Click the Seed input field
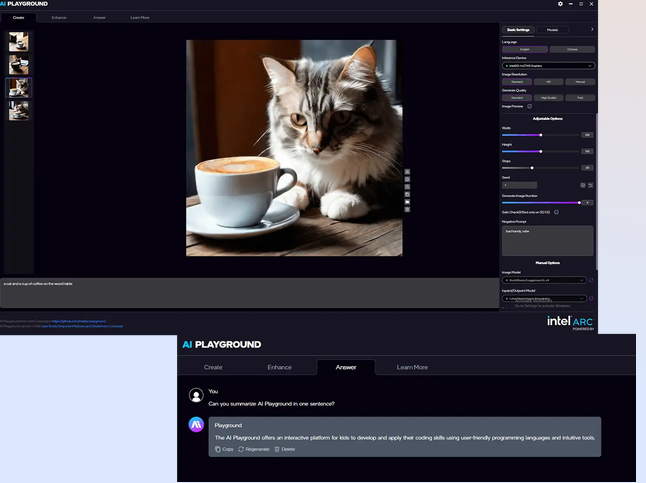The height and width of the screenshot is (483, 646). (520, 185)
